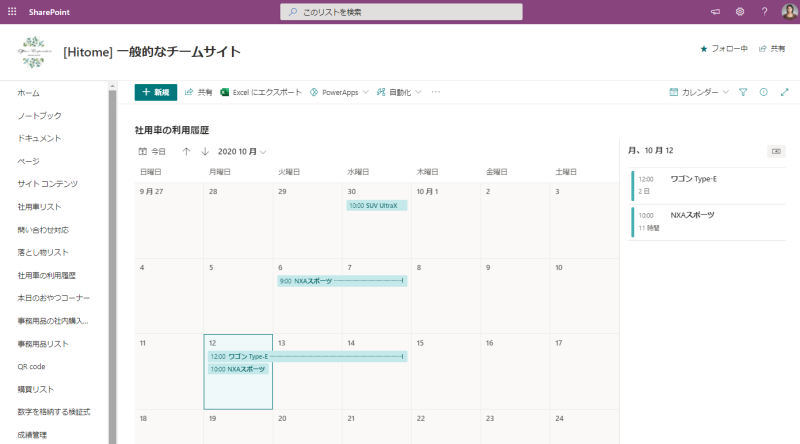Image resolution: width=800 pixels, height=444 pixels.
Task: Click the search box このリストを検索
Action: [401, 12]
